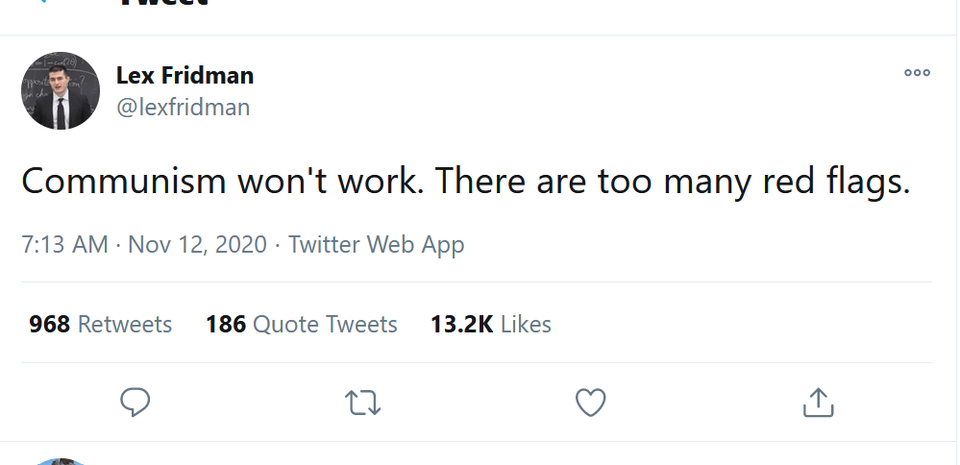Click the Tweet page header title
The width and height of the screenshot is (960, 465).
click(163, 4)
